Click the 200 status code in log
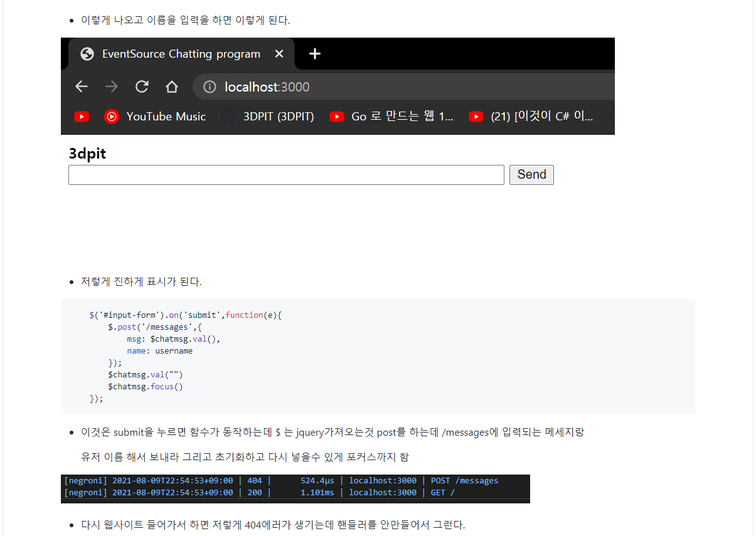 pyautogui.click(x=255, y=493)
